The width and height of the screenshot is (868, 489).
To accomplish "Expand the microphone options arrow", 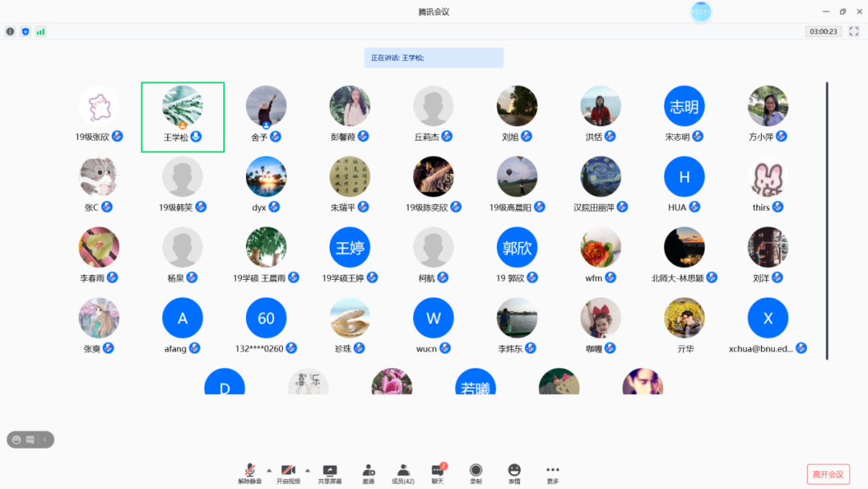I will pos(268,470).
